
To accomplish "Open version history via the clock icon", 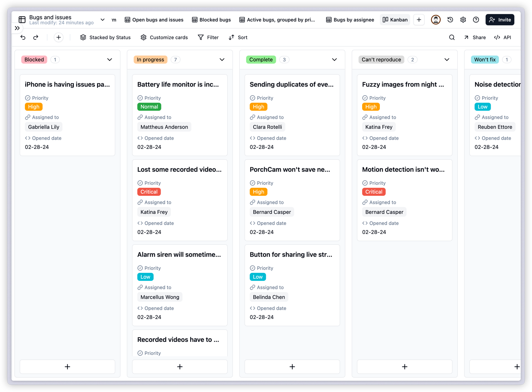I will 450,19.
